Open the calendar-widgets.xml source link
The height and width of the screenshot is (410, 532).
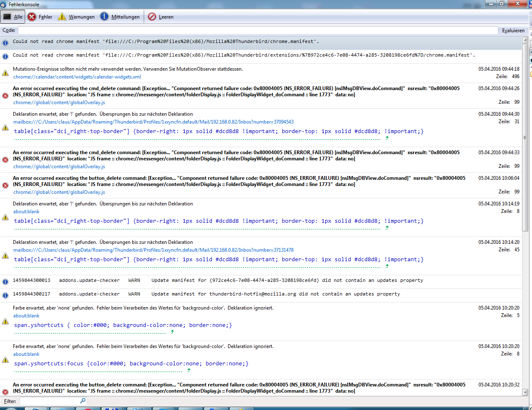click(x=77, y=77)
